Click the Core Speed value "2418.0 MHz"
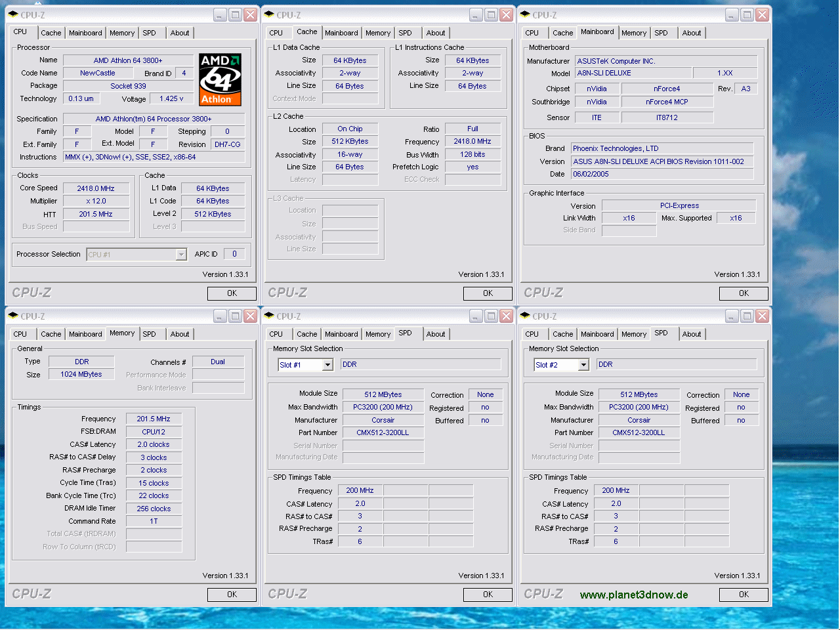The height and width of the screenshot is (630, 840). (96, 188)
